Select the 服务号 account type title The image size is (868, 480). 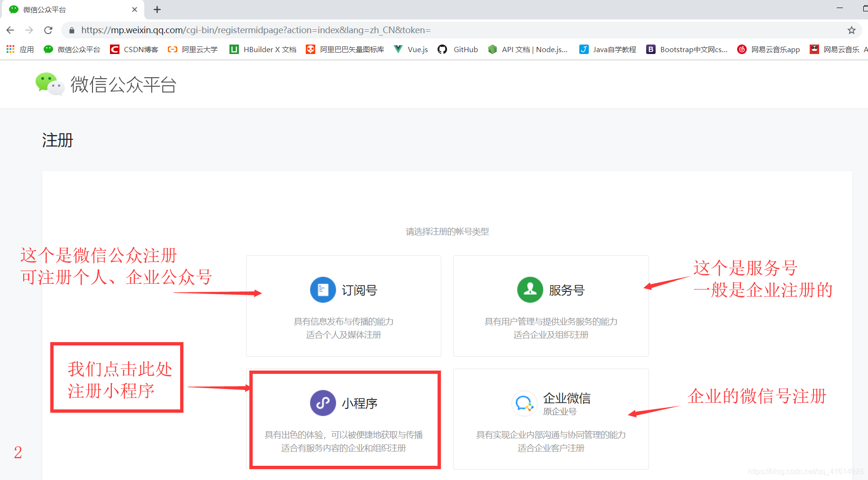(567, 290)
